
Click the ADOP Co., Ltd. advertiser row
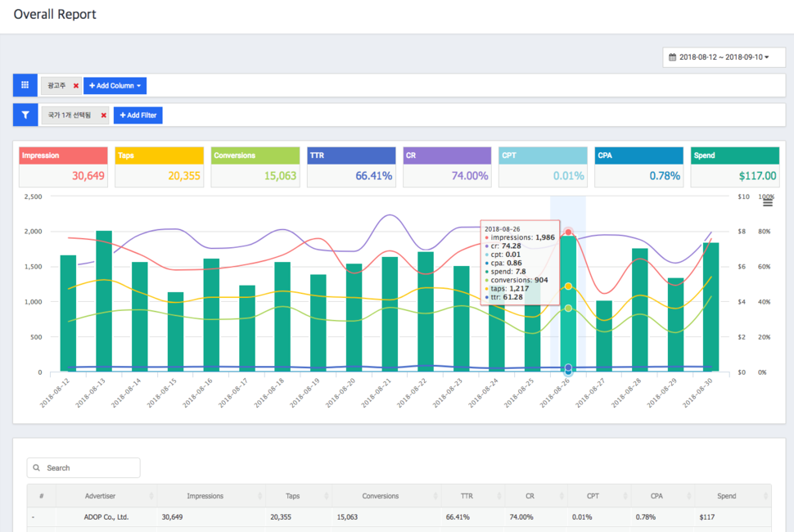(106, 517)
